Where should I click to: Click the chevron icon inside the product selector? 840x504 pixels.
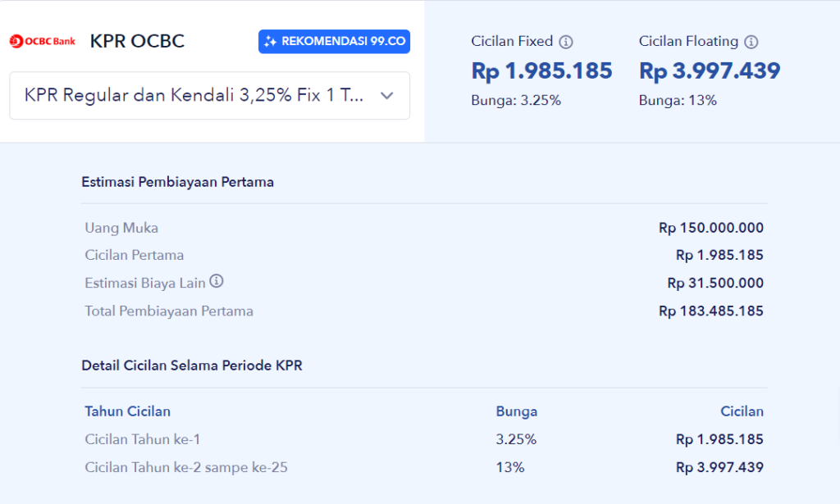coord(386,95)
